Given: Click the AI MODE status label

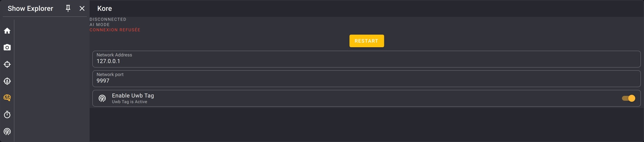Looking at the screenshot, I should coord(100,25).
